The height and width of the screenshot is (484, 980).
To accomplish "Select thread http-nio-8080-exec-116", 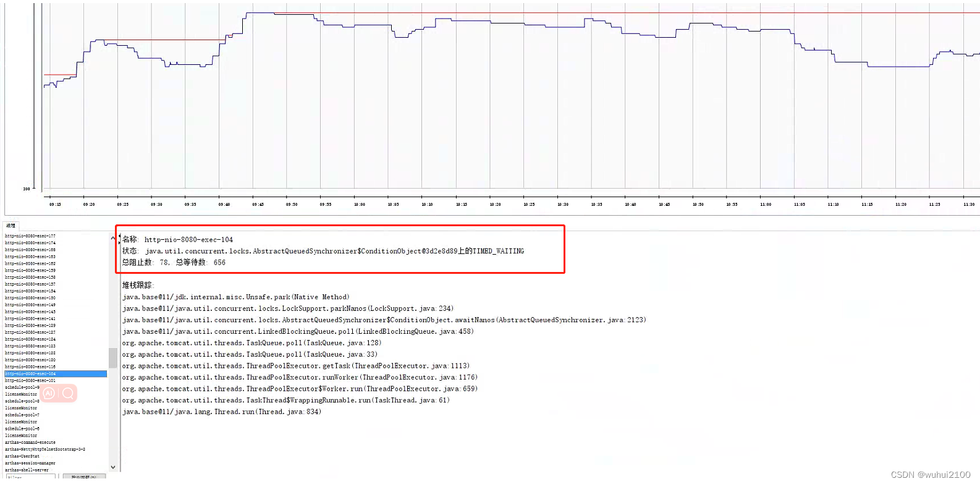I will point(30,367).
